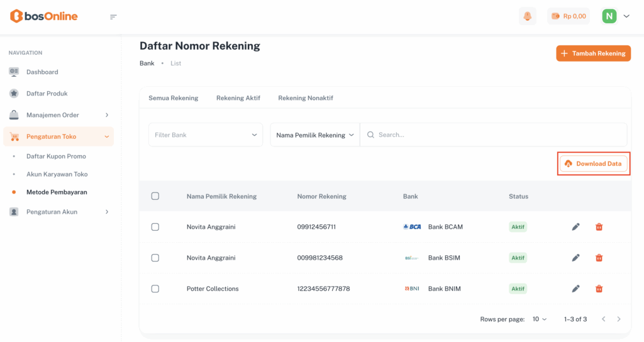
Task: Tick the select-all checkbox in table header
Action: pyautogui.click(x=155, y=196)
